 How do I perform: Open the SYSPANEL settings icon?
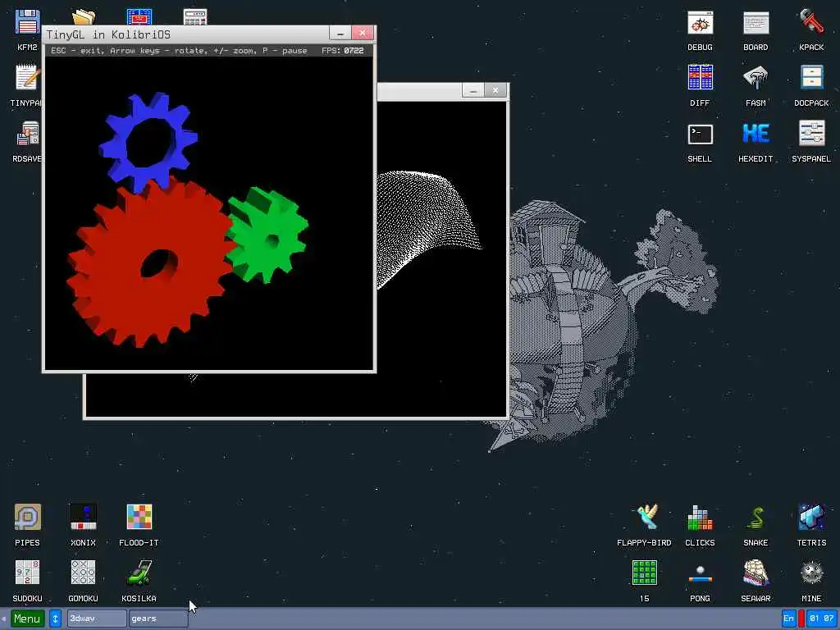[x=811, y=134]
